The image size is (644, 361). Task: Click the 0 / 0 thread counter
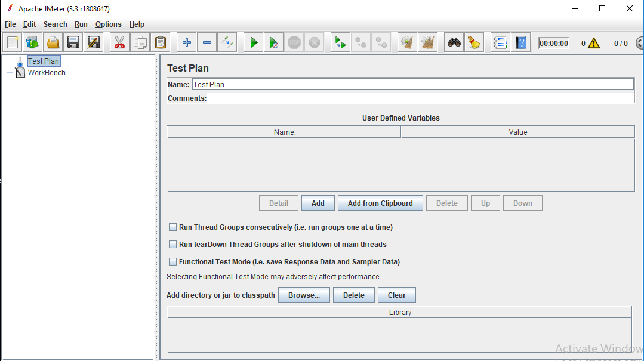[x=621, y=43]
